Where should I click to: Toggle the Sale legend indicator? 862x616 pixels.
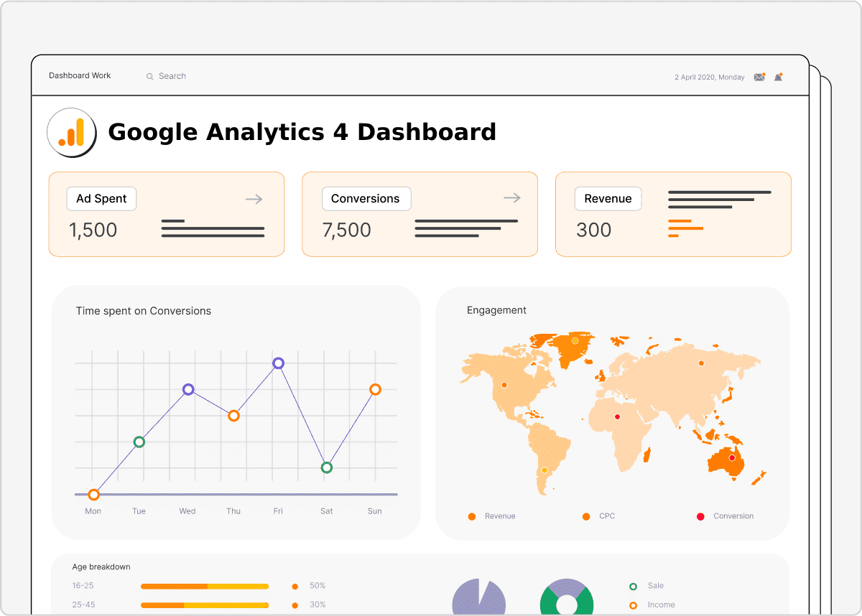coord(634,586)
